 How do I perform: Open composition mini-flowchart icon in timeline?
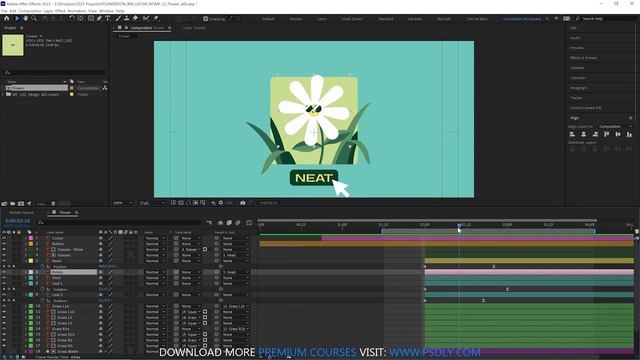[209, 223]
